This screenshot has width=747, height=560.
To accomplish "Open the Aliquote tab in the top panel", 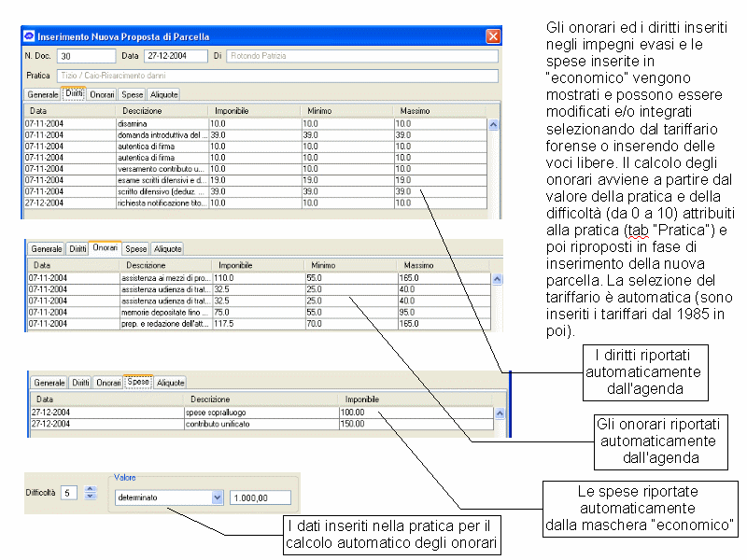I will coord(164,95).
